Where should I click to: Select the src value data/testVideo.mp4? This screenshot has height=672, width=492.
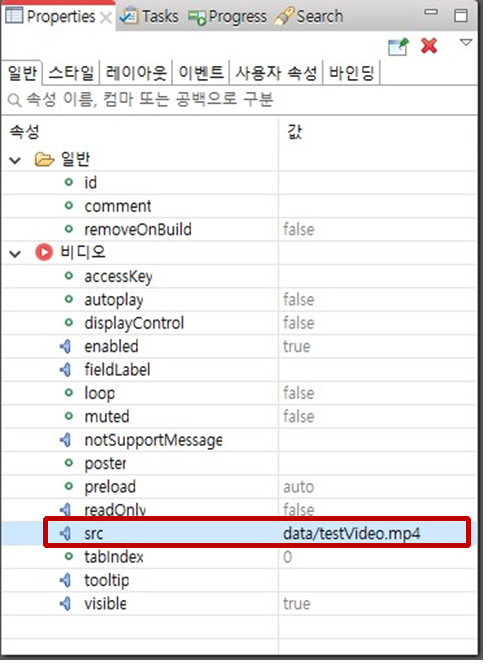coord(351,534)
